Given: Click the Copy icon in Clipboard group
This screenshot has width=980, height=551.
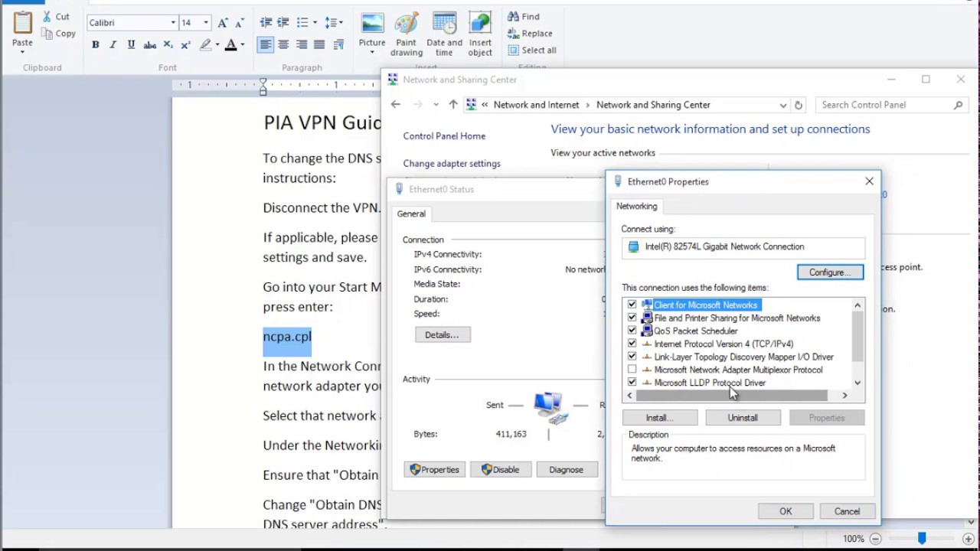Looking at the screenshot, I should coord(47,34).
